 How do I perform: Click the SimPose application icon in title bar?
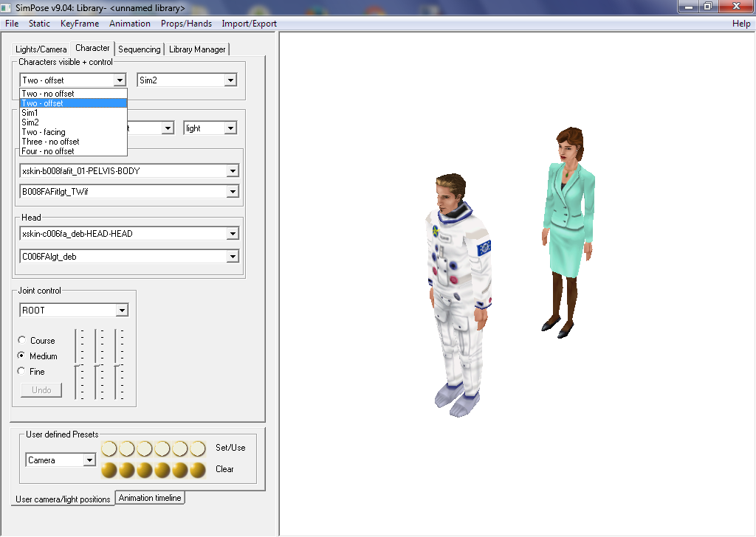tap(7, 7)
